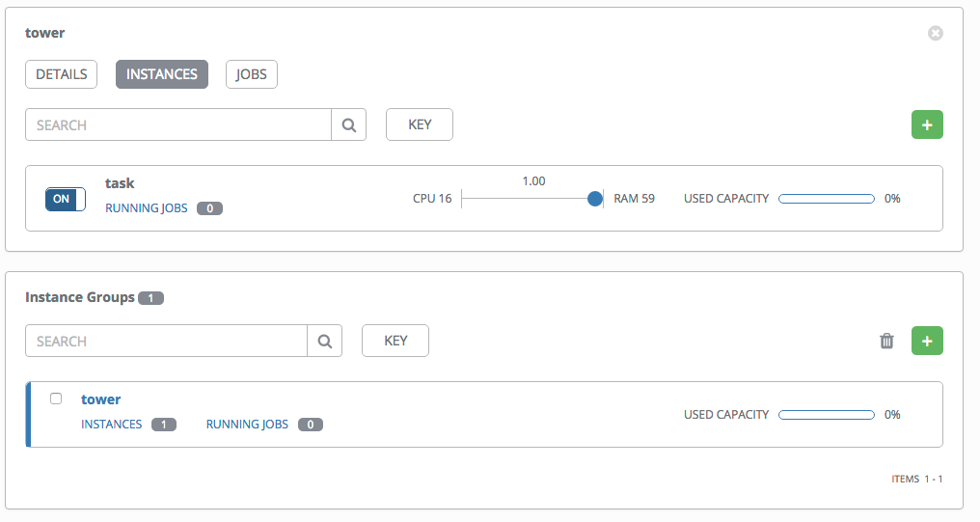The width and height of the screenshot is (980, 522).
Task: Close the tower panel with the X icon
Action: coord(935,33)
